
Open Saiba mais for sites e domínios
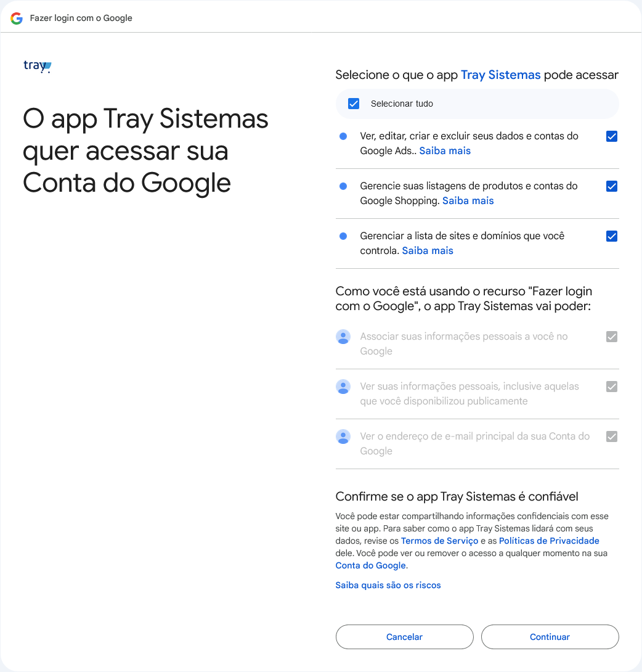[x=428, y=251]
